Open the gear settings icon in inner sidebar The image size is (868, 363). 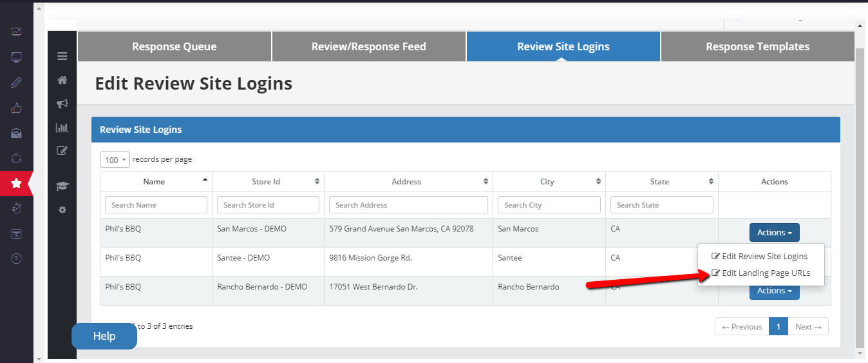[62, 210]
